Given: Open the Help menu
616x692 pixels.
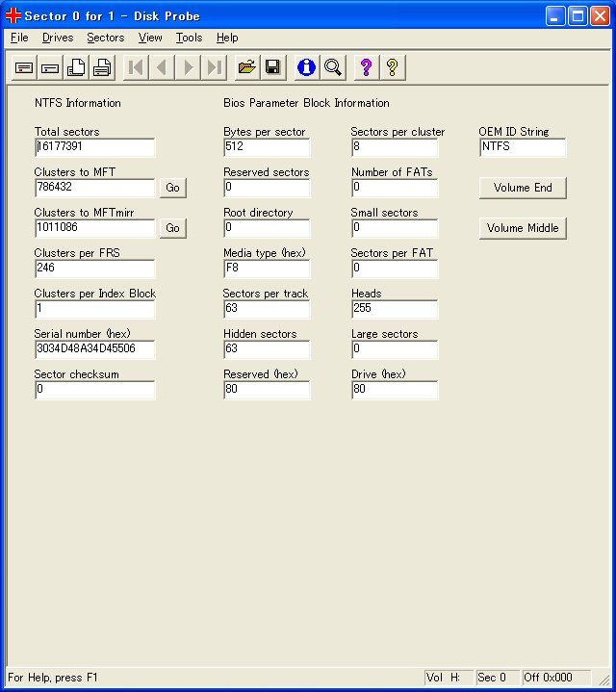Looking at the screenshot, I should [x=227, y=38].
